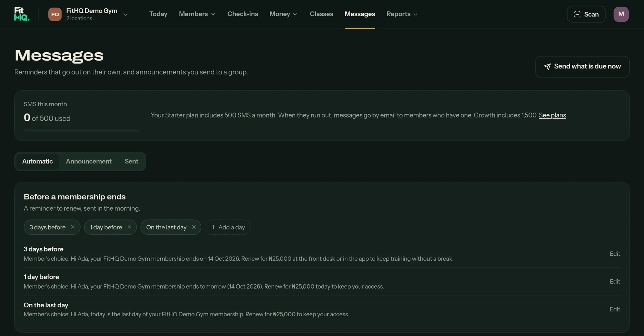Click the '0 of 500 used' SMS count
Viewport: 644px width, 336px height.
point(47,118)
